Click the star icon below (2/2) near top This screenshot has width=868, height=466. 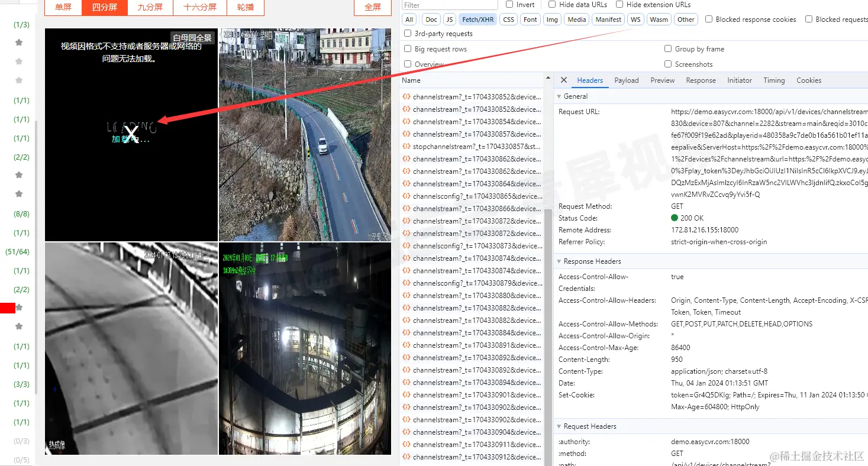click(19, 175)
